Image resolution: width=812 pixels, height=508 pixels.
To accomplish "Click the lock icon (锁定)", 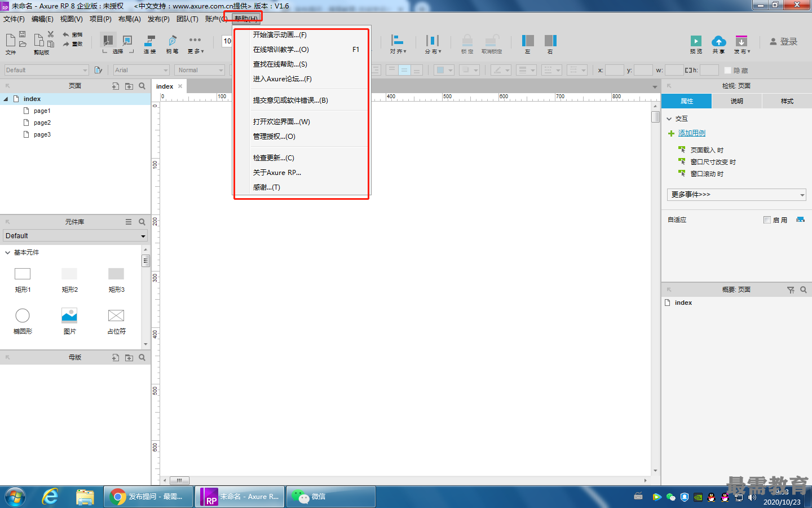I will tap(467, 43).
